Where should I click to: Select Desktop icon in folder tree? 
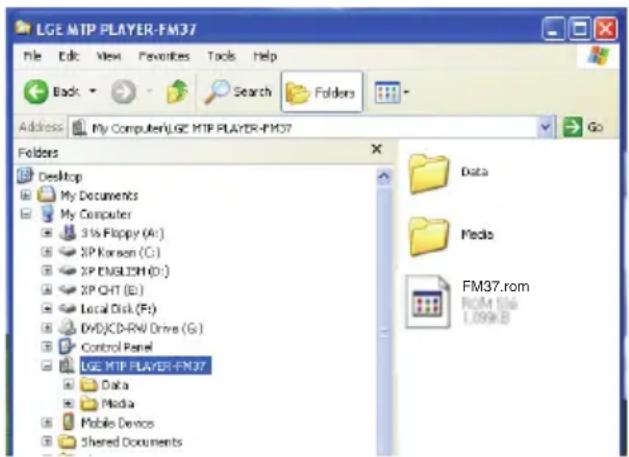click(25, 176)
